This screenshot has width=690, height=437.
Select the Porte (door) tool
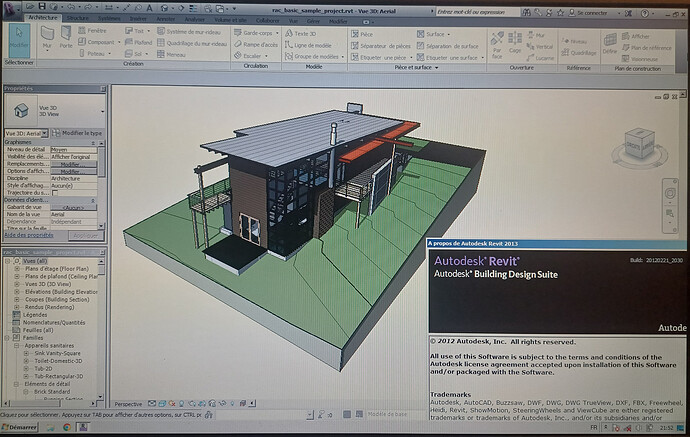(x=66, y=38)
